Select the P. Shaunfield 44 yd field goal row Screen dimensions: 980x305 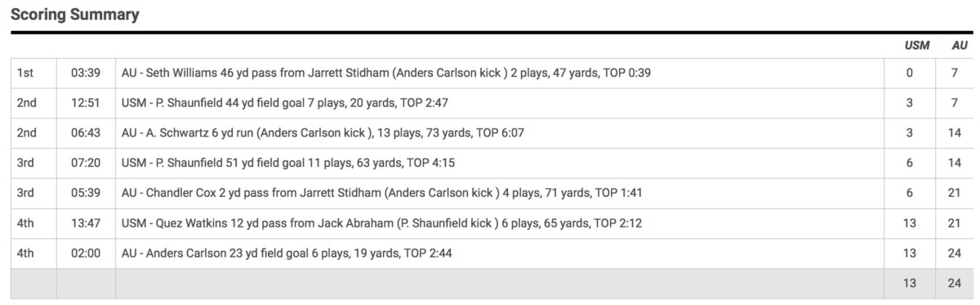tap(491, 103)
